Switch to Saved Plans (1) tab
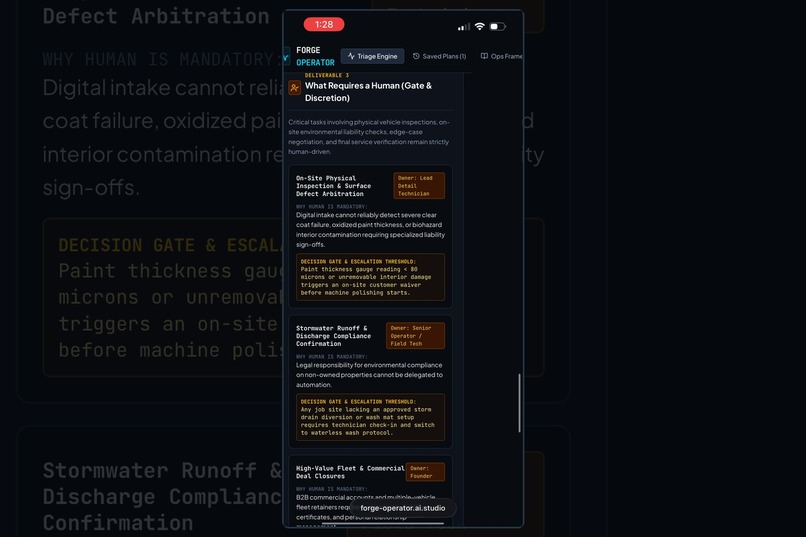Image resolution: width=806 pixels, height=537 pixels. click(439, 56)
